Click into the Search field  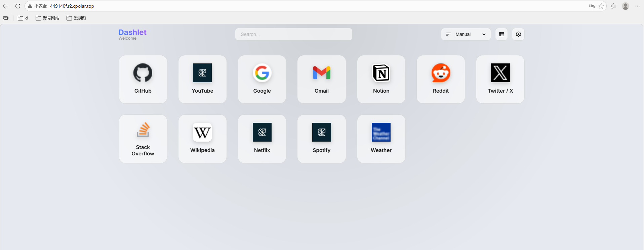(293, 34)
